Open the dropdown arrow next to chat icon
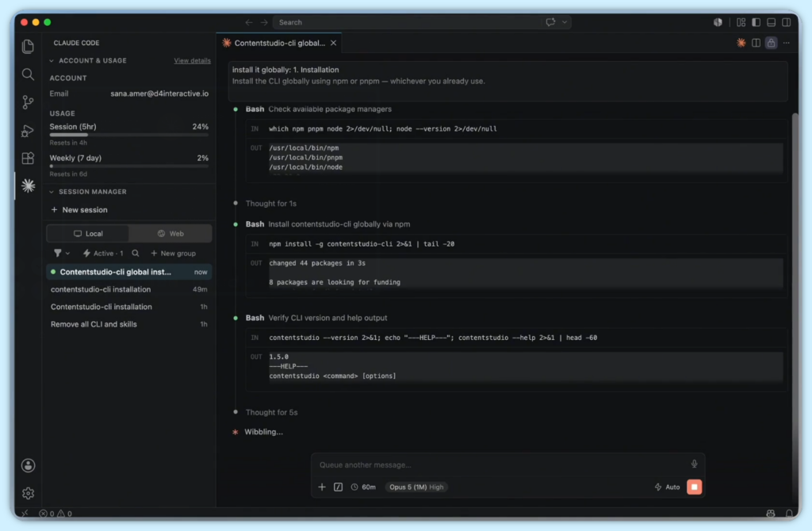 [565, 22]
